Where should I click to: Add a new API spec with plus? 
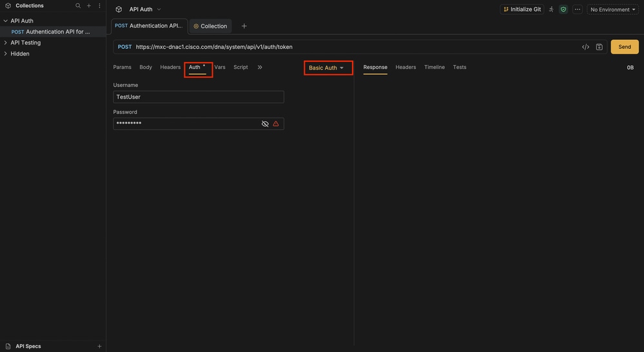coord(99,346)
